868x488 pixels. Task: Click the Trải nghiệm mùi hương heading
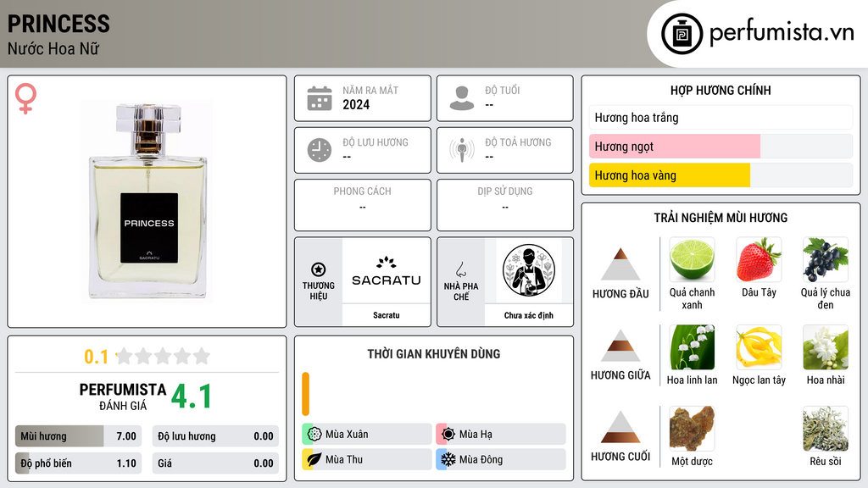721,218
